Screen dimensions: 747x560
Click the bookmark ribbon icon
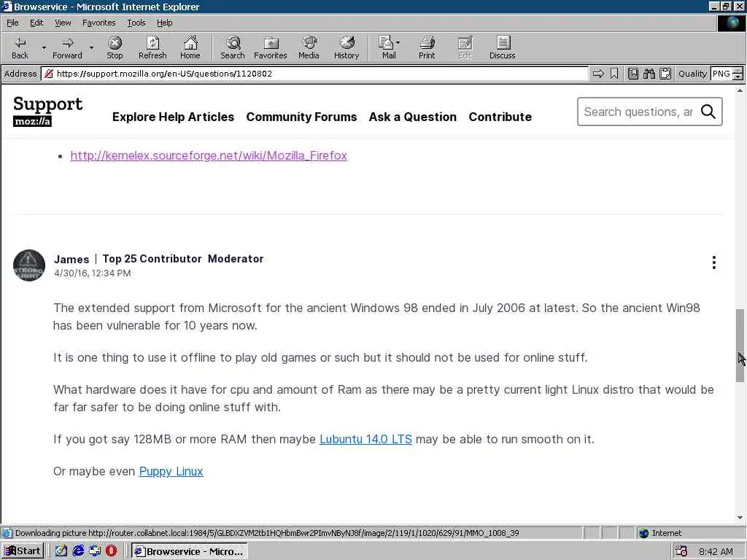click(x=614, y=74)
